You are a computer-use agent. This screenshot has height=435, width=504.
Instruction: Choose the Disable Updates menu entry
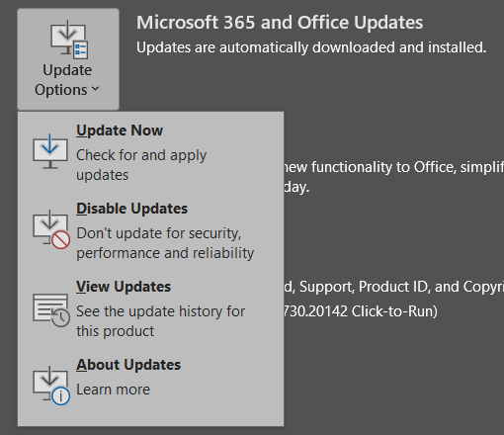[x=150, y=229]
